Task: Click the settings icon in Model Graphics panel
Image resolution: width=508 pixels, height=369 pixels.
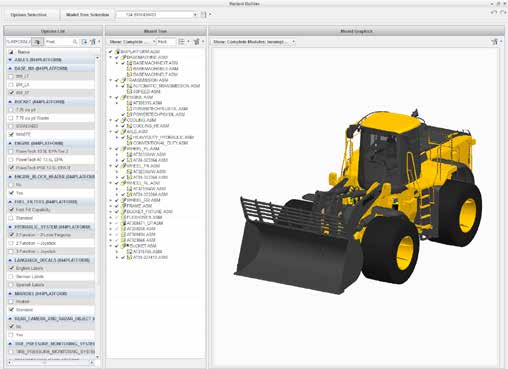Action: pyautogui.click(x=494, y=42)
